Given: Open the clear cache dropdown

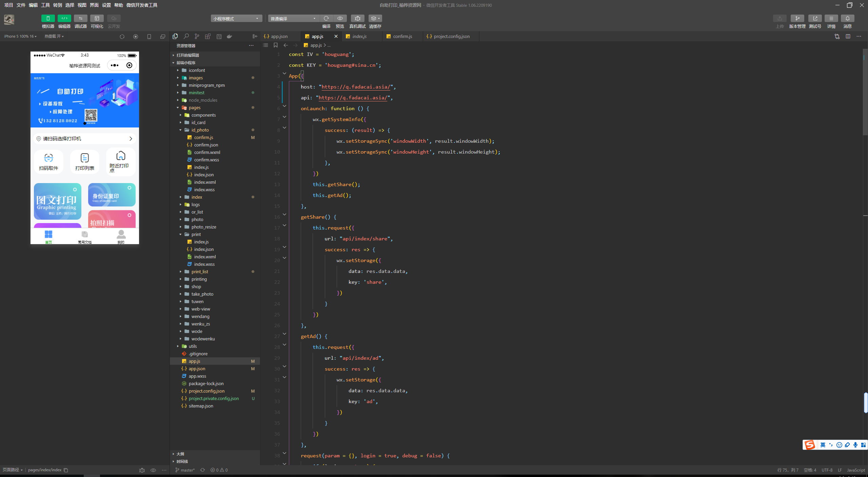Looking at the screenshot, I should click(x=375, y=18).
